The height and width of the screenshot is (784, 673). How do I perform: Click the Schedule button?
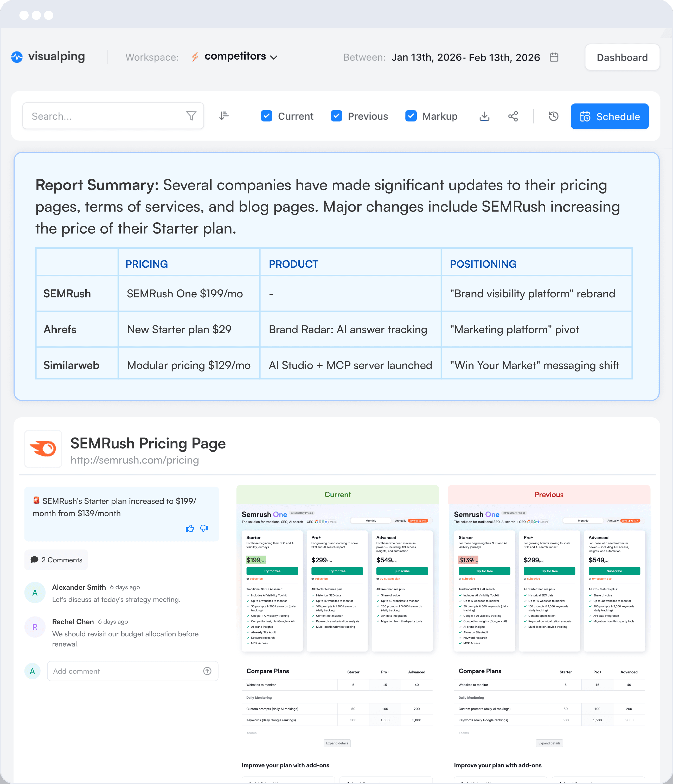(610, 116)
